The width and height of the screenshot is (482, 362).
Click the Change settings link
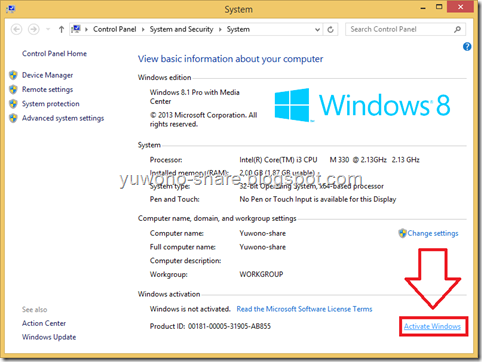433,233
